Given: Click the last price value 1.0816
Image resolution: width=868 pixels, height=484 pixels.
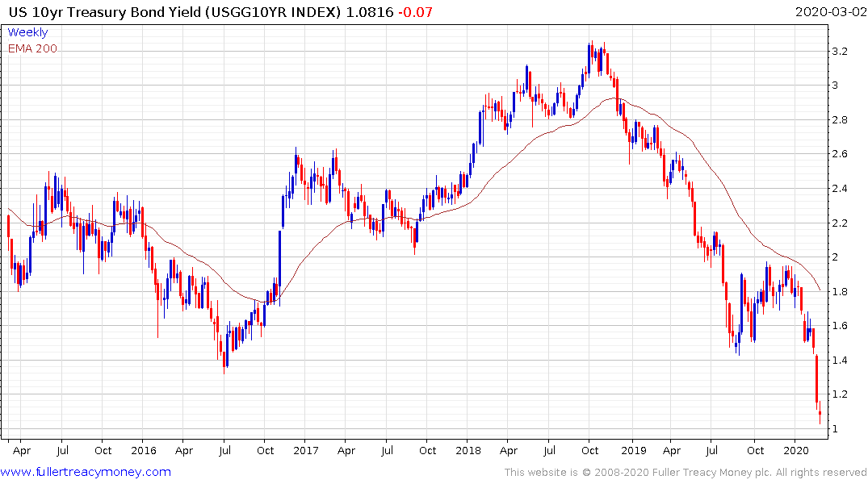Looking at the screenshot, I should 370,12.
